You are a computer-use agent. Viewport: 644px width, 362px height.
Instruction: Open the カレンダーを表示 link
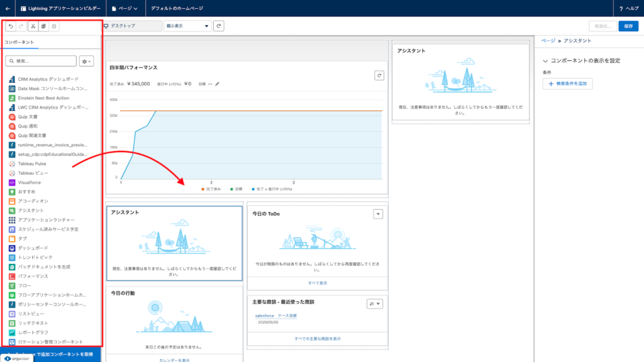point(174,360)
